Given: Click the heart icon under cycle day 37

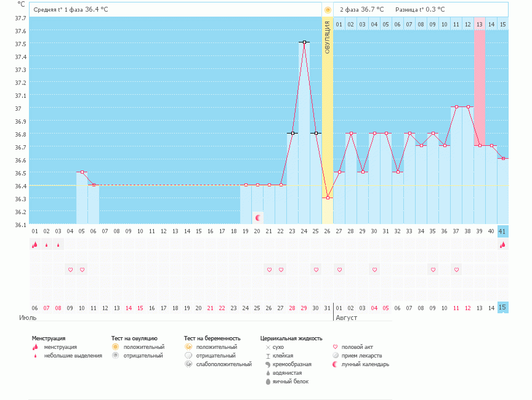Looking at the screenshot, I should click(456, 270).
